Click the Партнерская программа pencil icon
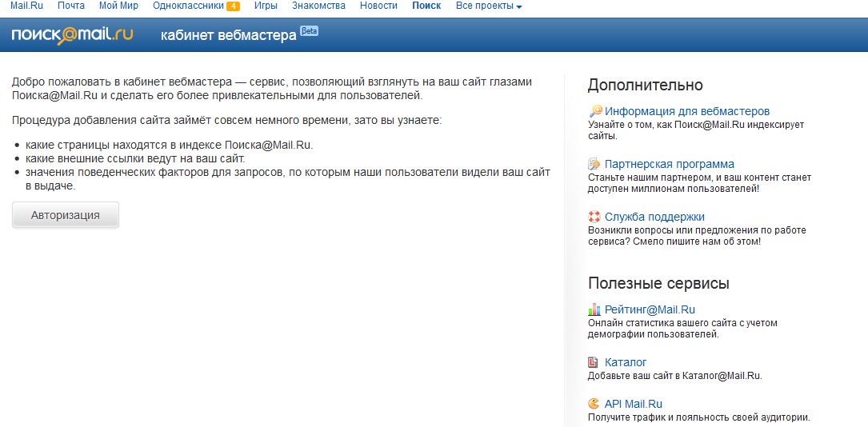This screenshot has width=868, height=427. [594, 164]
